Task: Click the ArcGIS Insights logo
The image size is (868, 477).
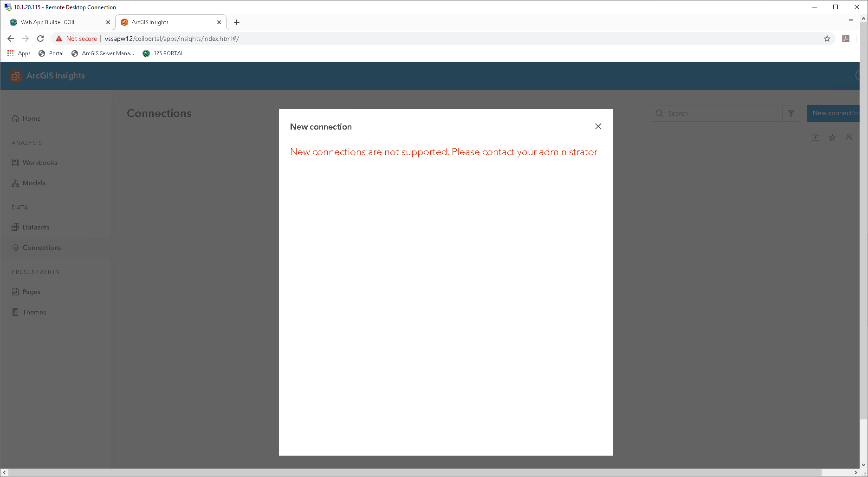Action: click(15, 76)
